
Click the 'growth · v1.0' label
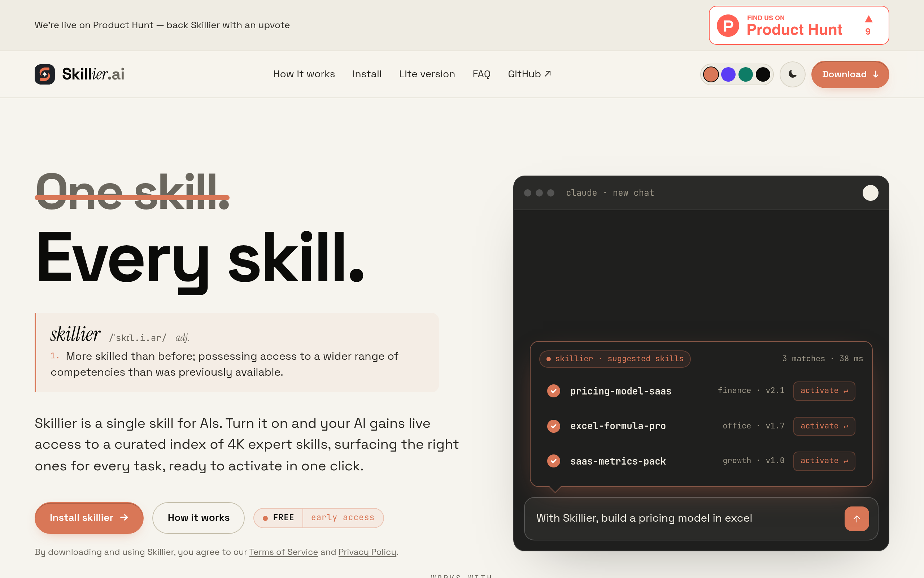click(753, 461)
